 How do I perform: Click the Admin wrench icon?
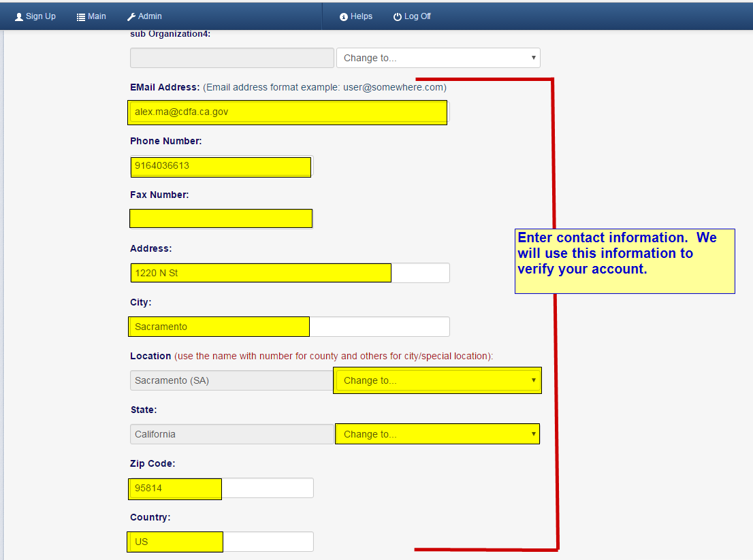click(x=131, y=17)
